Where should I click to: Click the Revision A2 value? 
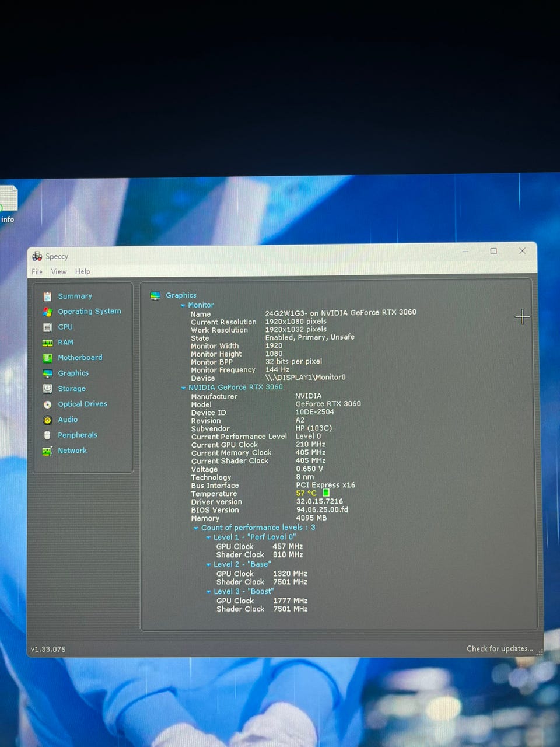coord(300,420)
